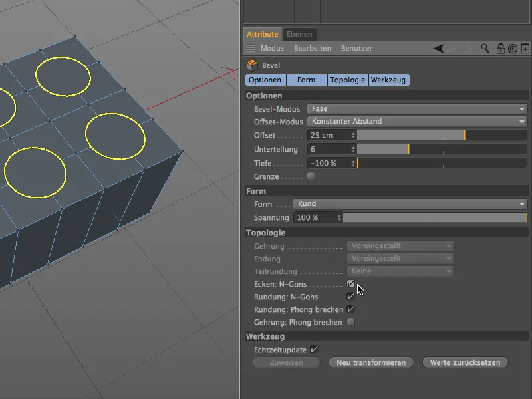Screen dimensions: 532x399
Task: Toggle the lock icon in Attribute manager
Action: pos(501,49)
